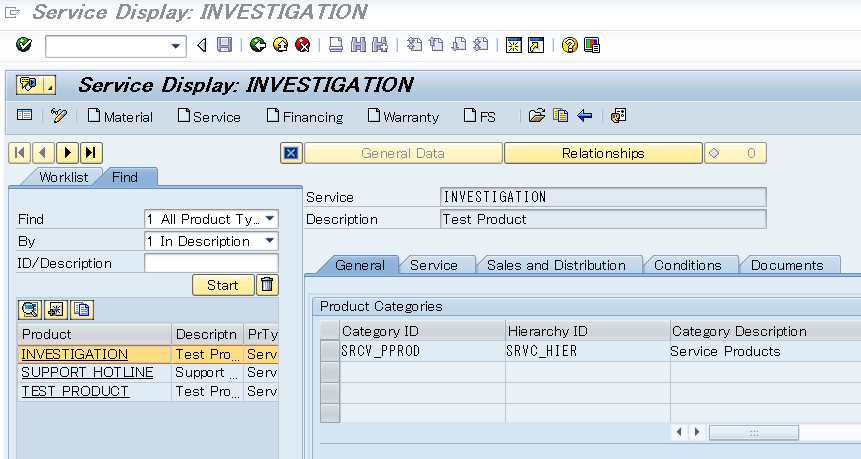
Task: Go to next worklist record
Action: coord(68,153)
